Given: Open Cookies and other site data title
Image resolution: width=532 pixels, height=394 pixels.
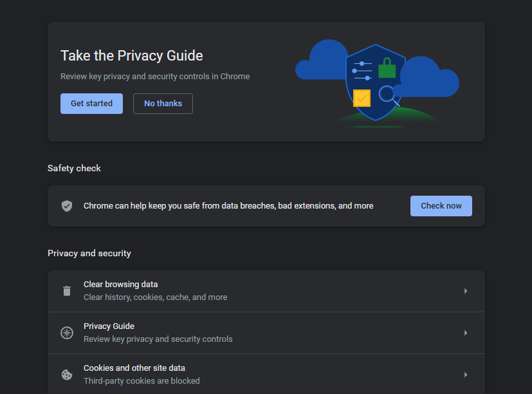Looking at the screenshot, I should (134, 368).
